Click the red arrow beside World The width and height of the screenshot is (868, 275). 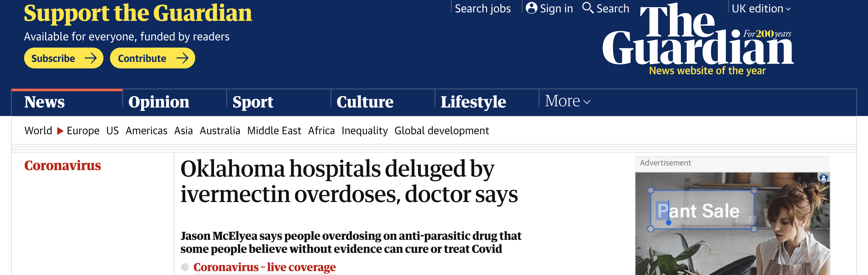coord(60,131)
